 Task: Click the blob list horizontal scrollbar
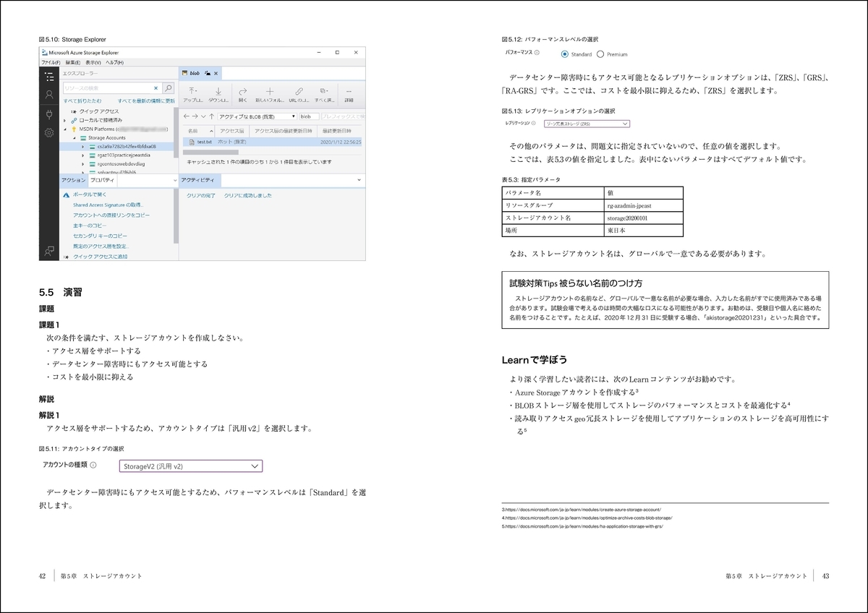pos(210,153)
